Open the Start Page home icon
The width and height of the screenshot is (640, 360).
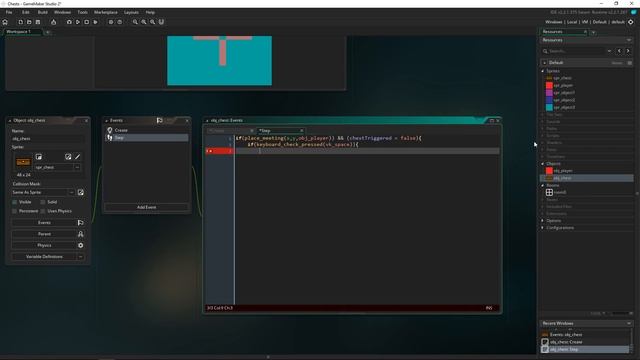5,22
